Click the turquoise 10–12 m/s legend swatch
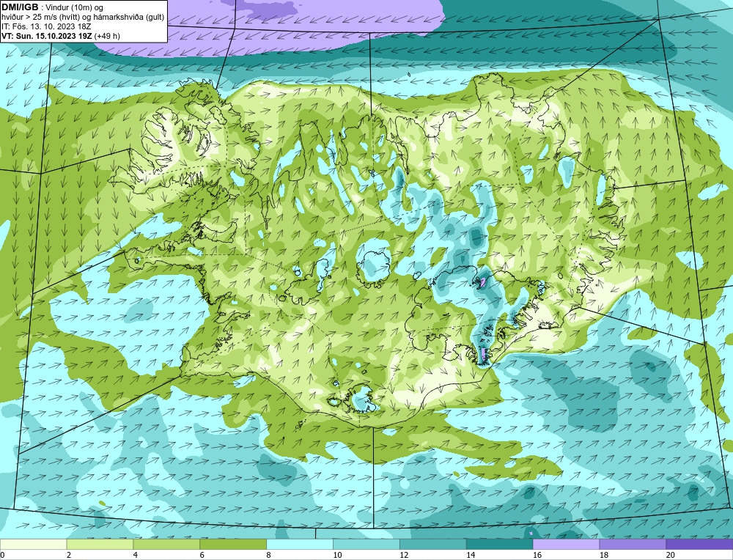The width and height of the screenshot is (733, 560). click(x=366, y=544)
